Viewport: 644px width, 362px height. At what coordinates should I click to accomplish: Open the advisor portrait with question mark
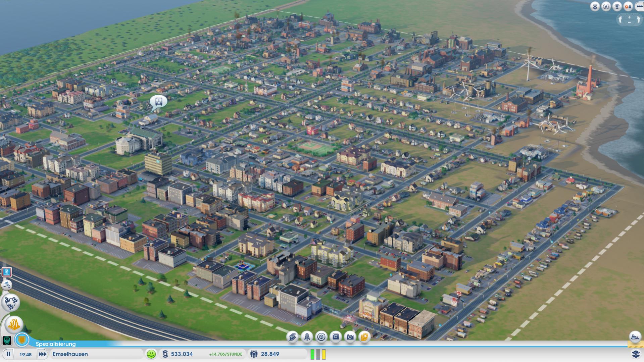click(7, 272)
